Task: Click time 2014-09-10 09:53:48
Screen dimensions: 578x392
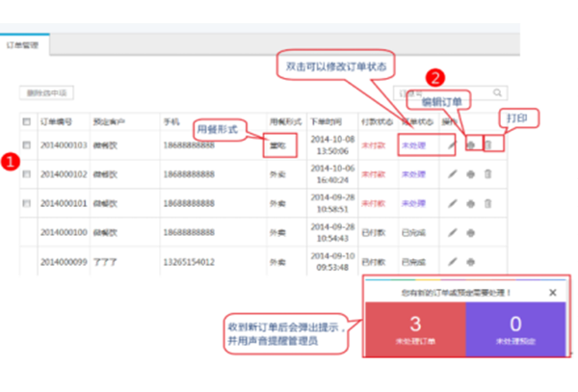Action: point(332,262)
